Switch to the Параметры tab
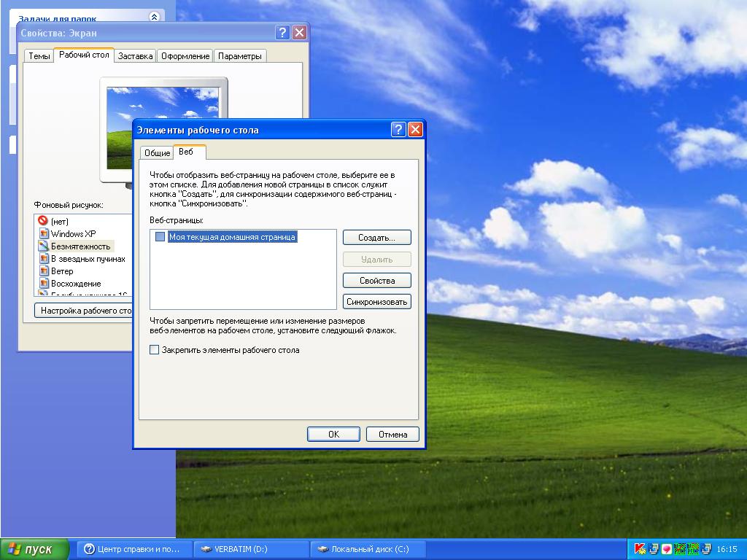The height and width of the screenshot is (560, 747). coord(240,56)
